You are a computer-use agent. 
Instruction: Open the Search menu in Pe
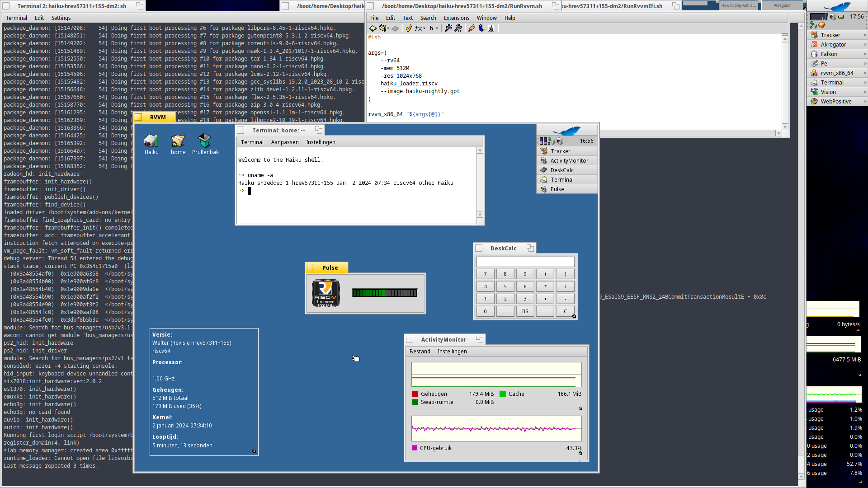428,18
